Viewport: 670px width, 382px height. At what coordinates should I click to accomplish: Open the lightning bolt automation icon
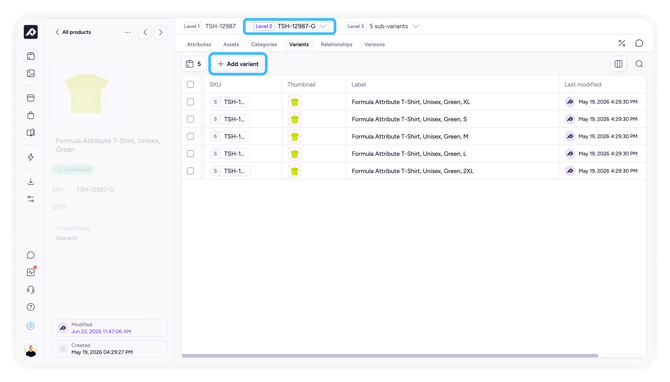tap(31, 157)
